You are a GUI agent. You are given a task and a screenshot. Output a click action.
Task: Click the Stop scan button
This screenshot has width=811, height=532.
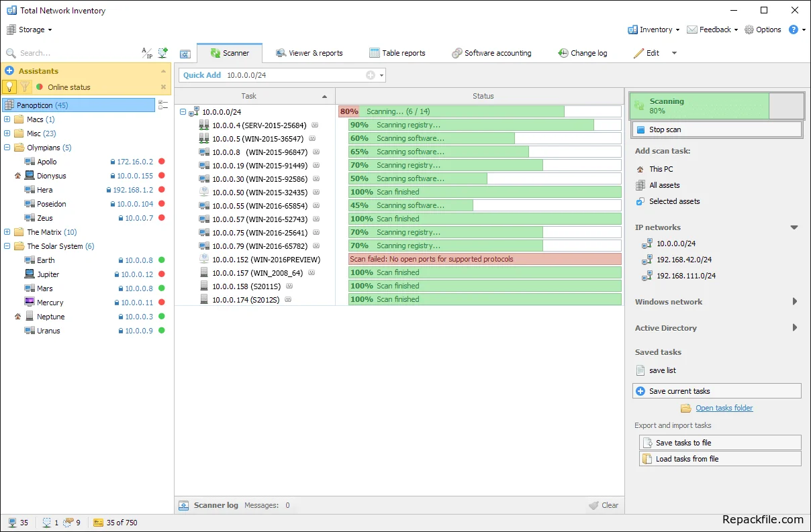[717, 129]
